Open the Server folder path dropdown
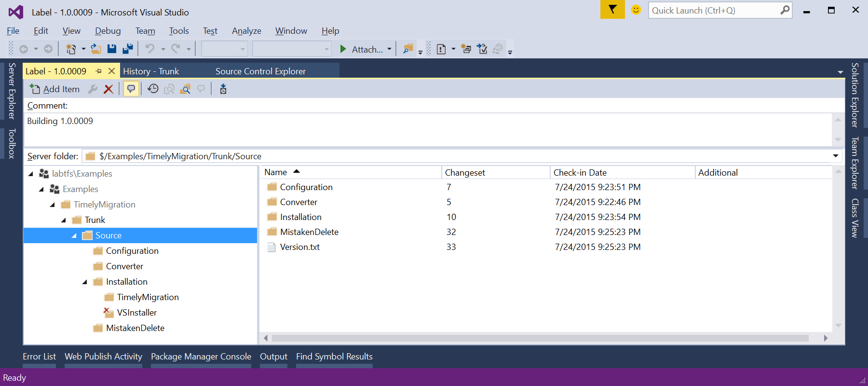 (836, 156)
